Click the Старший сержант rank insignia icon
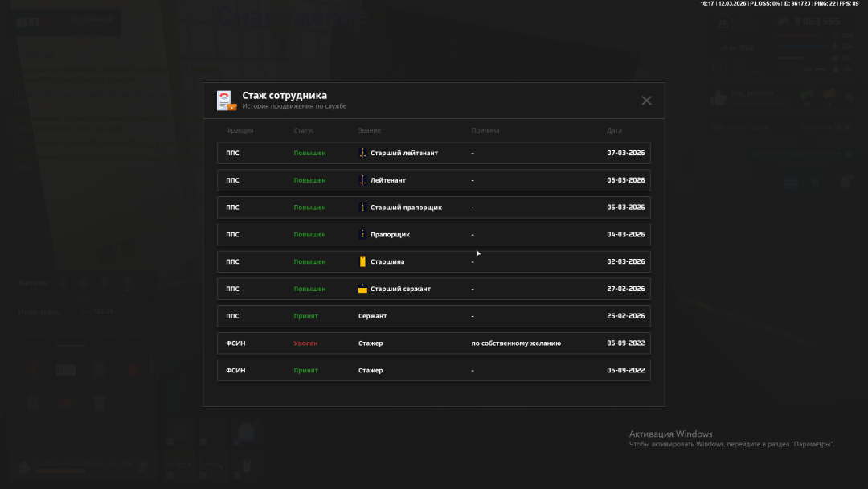Viewport: 868px width, 489px height. (x=362, y=289)
